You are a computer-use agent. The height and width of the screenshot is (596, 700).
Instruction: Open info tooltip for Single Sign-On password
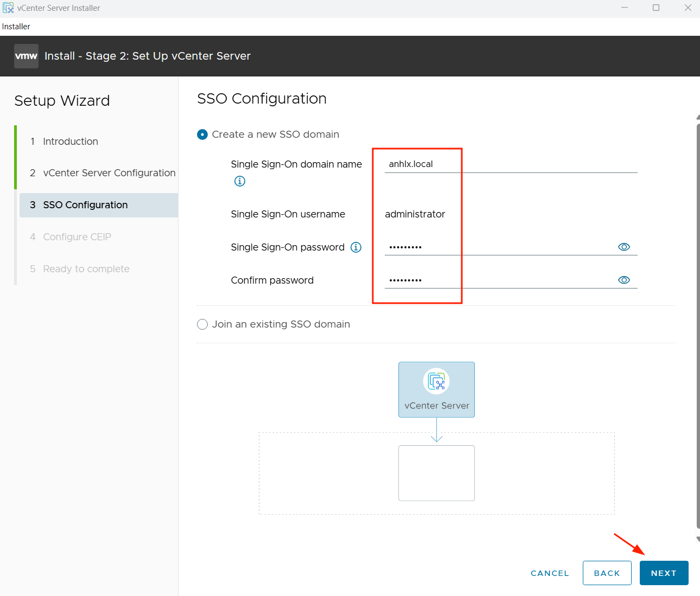coord(356,247)
